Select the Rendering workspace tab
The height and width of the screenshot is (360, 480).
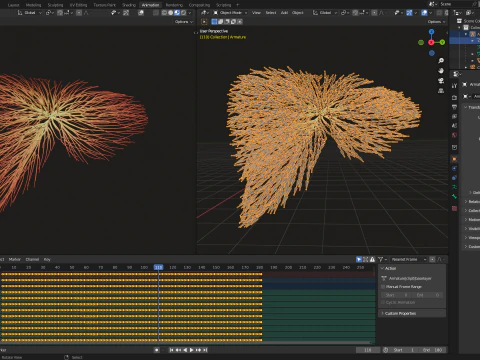[x=174, y=5]
